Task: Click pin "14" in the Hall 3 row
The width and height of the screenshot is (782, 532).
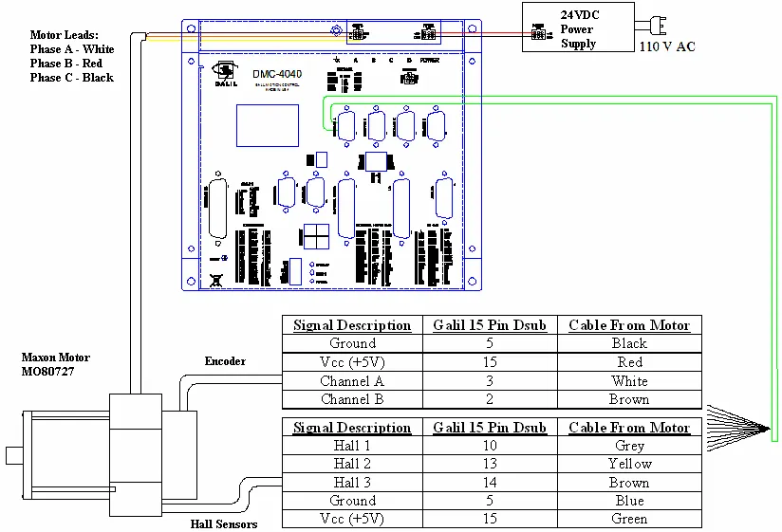Action: pyautogui.click(x=490, y=482)
